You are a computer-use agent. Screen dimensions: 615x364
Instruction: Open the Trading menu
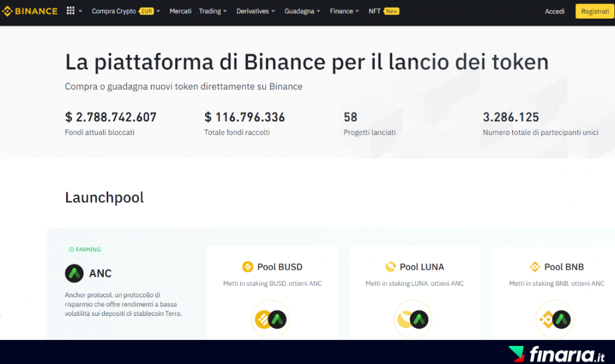(x=210, y=11)
